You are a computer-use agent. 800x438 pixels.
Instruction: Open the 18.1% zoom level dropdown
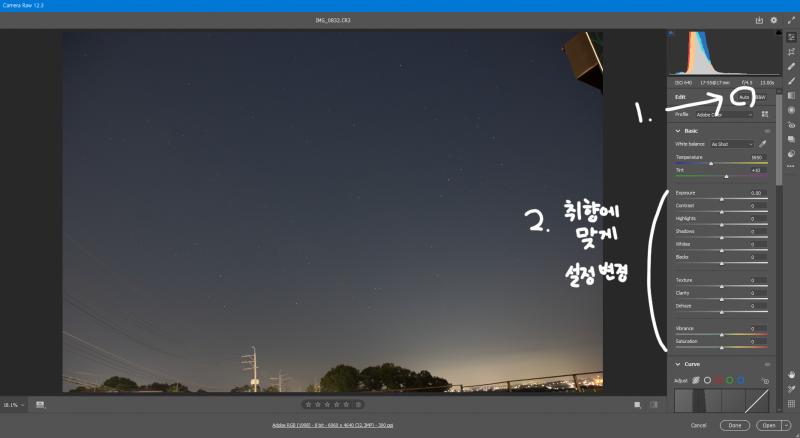(x=13, y=405)
